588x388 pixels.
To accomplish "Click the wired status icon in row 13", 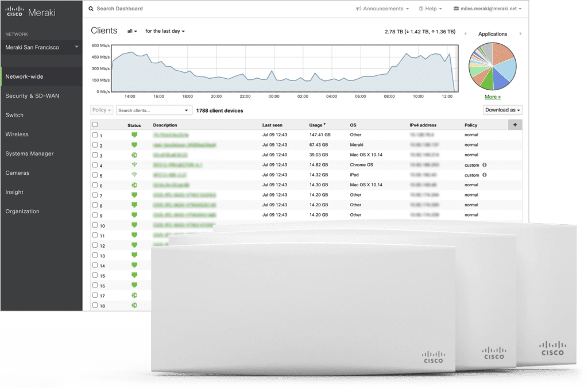I will point(134,255).
